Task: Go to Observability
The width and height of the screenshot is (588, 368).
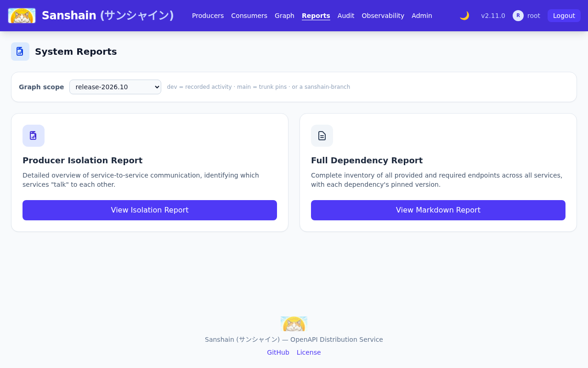Action: pos(383,16)
